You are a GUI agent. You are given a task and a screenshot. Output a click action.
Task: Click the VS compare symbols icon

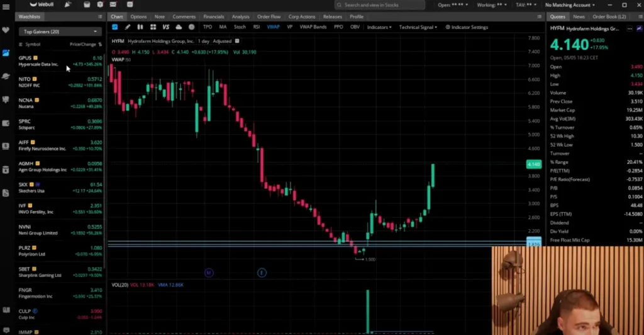(x=166, y=27)
